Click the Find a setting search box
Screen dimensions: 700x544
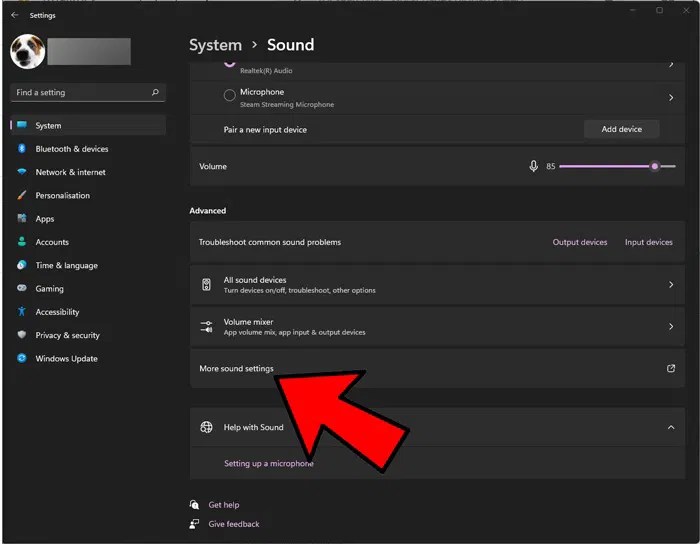[80, 93]
